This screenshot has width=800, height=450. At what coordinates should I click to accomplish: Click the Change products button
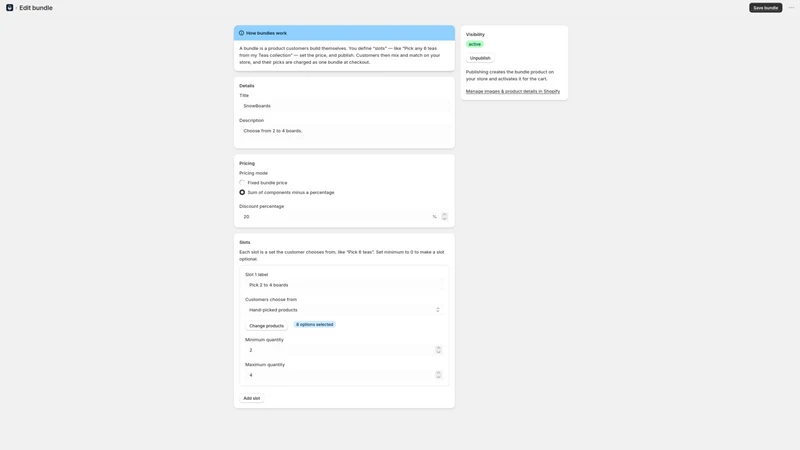pyautogui.click(x=266, y=326)
